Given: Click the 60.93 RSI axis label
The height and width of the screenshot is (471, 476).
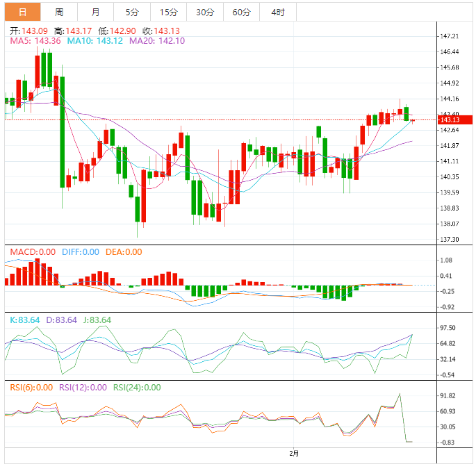Looking at the screenshot, I should tap(448, 411).
